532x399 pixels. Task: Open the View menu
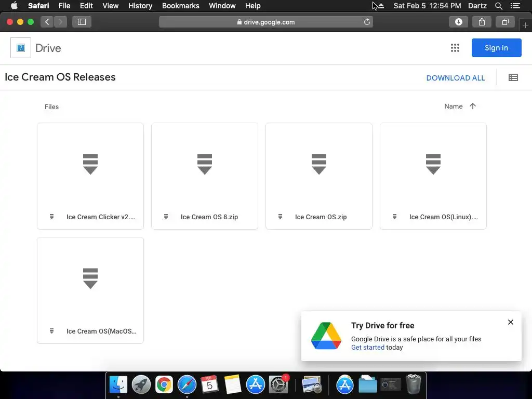click(111, 6)
